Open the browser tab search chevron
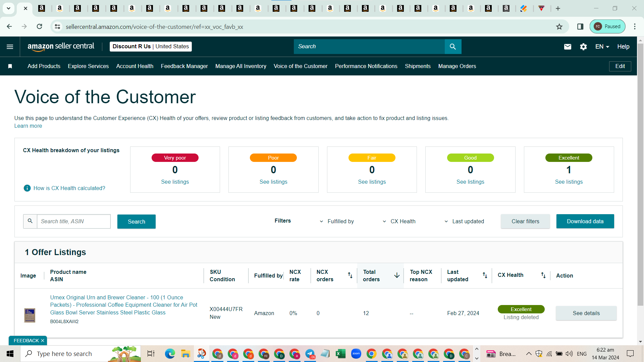The height and width of the screenshot is (362, 644). pyautogui.click(x=8, y=8)
